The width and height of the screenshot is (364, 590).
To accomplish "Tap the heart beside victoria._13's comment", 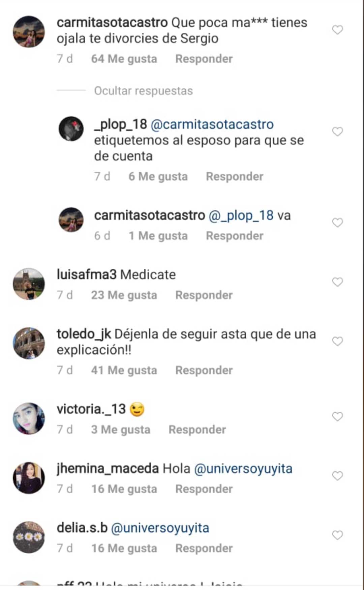I will [337, 416].
